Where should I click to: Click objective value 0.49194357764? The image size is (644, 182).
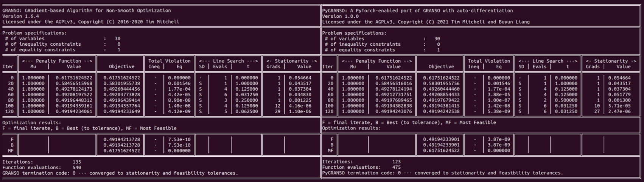[x=122, y=106]
